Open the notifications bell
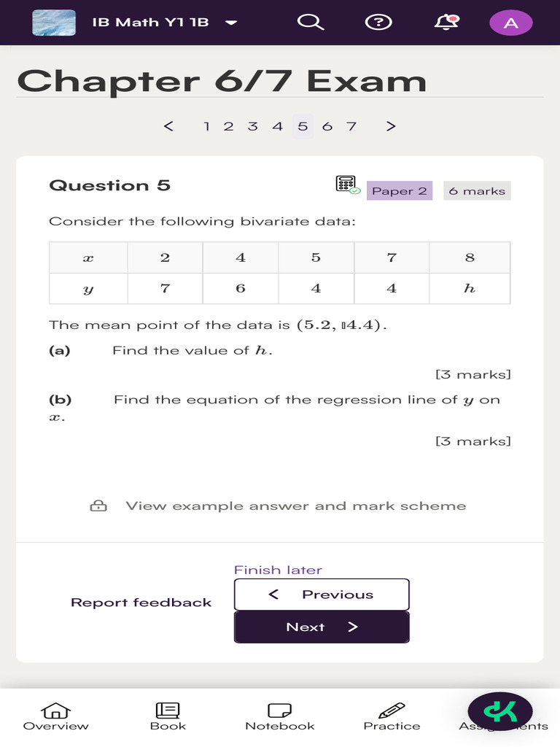560x747 pixels. coord(446,23)
